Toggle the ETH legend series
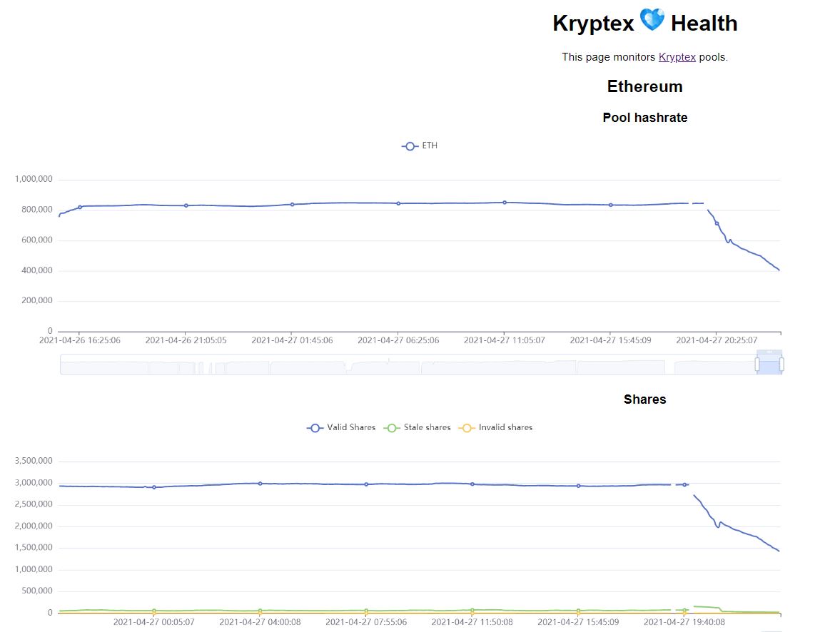Screen dimensions: 840x632 click(x=420, y=146)
